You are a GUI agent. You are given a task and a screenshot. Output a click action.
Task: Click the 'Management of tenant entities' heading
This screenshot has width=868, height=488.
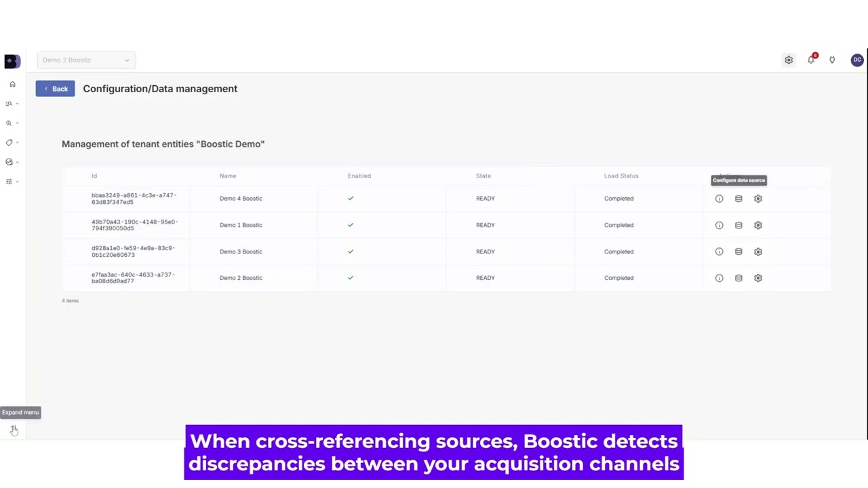click(x=163, y=144)
